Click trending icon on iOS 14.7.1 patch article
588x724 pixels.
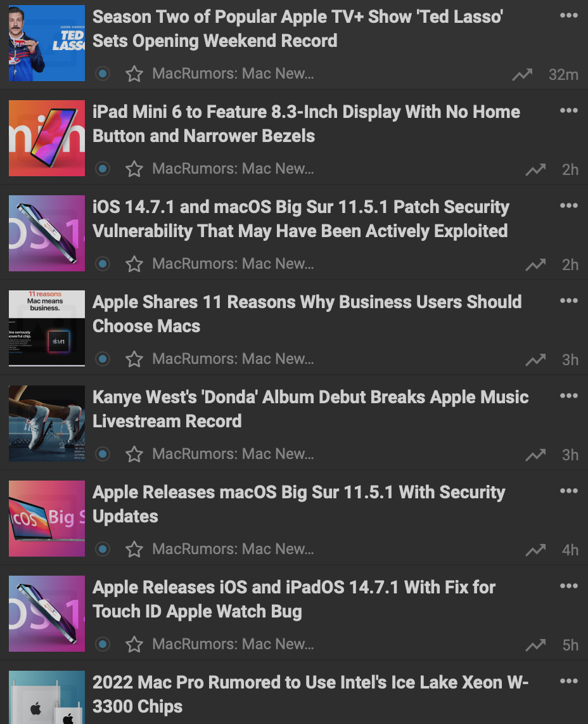535,264
